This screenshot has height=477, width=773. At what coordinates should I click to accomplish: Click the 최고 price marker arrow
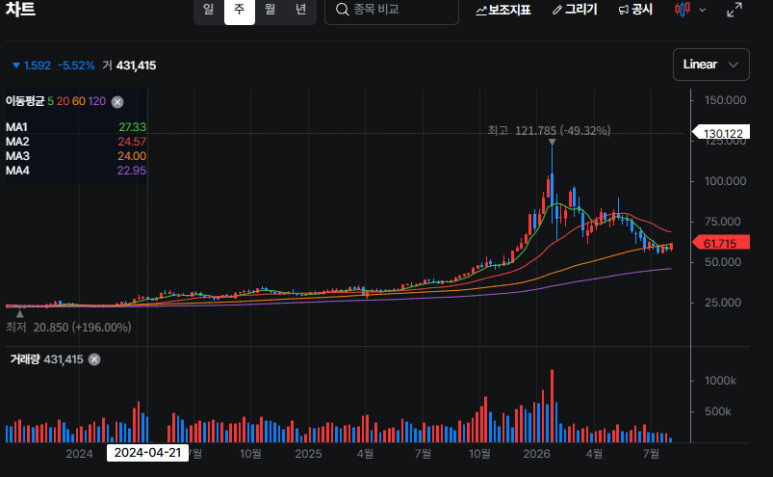click(x=552, y=142)
